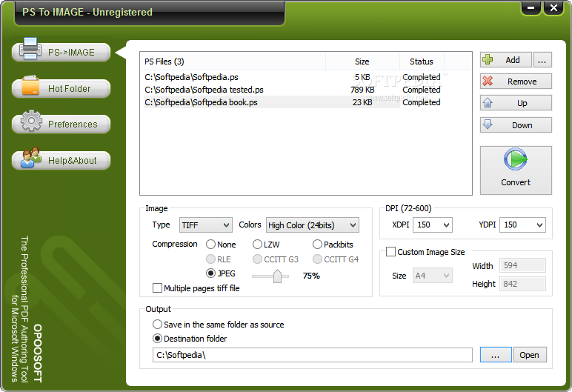Screen dimensions: 572x392
Task: Open the PS->IMAGE section
Action: (x=61, y=52)
